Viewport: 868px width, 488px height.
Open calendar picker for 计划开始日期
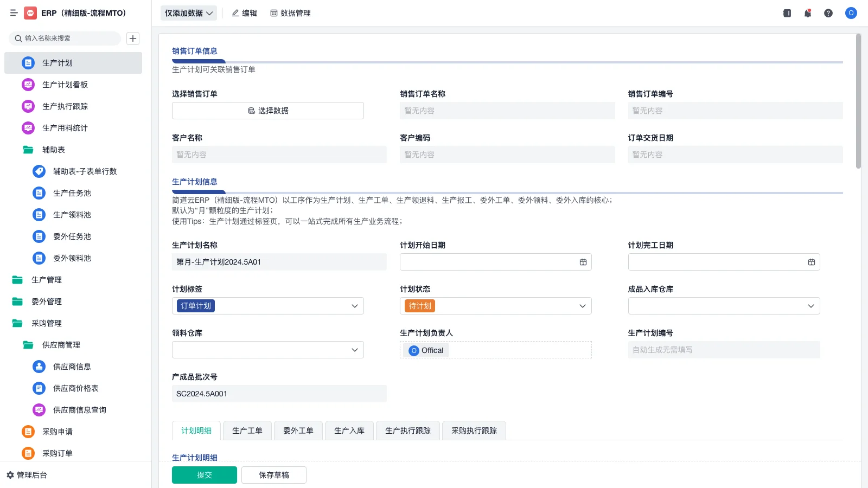pyautogui.click(x=583, y=262)
